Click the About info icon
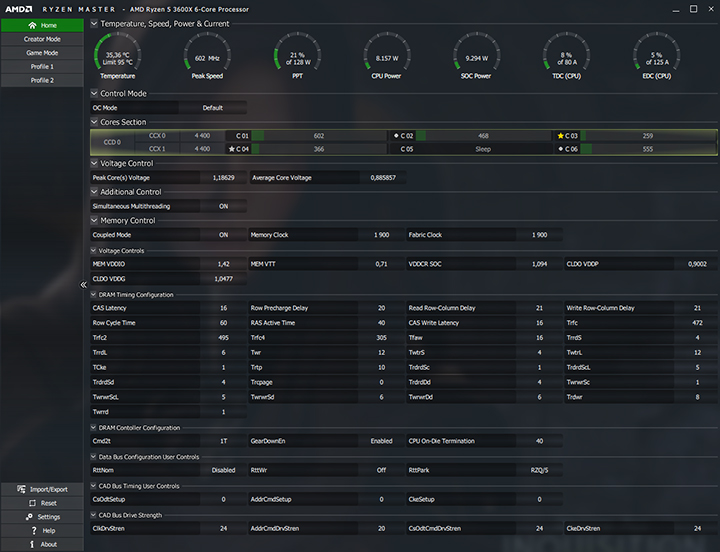The image size is (720, 552). (x=32, y=544)
